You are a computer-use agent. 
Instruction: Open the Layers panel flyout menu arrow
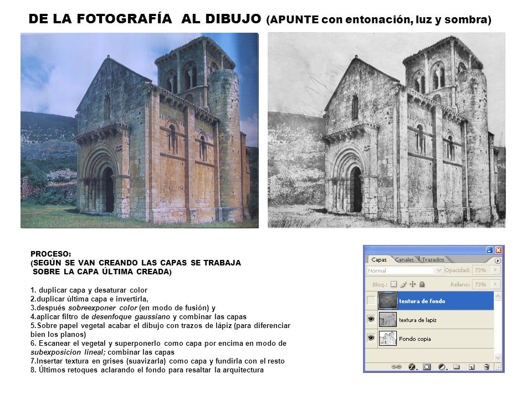(x=498, y=260)
